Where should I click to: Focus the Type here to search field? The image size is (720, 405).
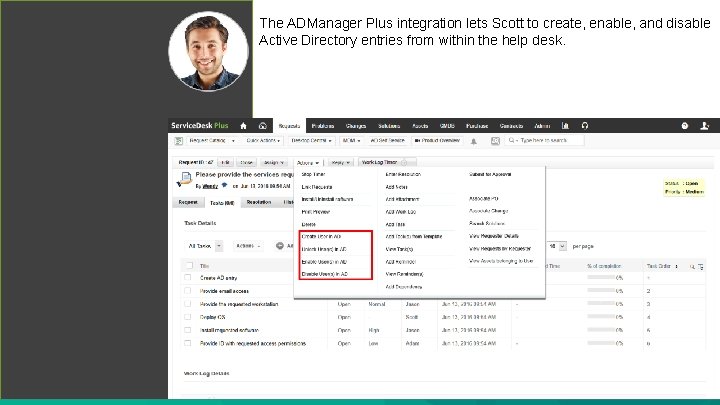point(545,141)
